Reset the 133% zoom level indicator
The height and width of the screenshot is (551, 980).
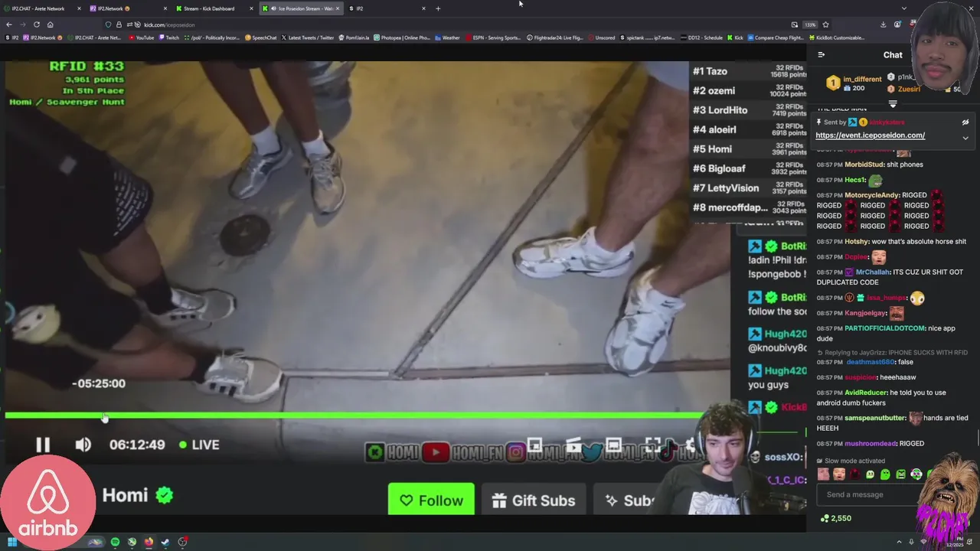810,24
